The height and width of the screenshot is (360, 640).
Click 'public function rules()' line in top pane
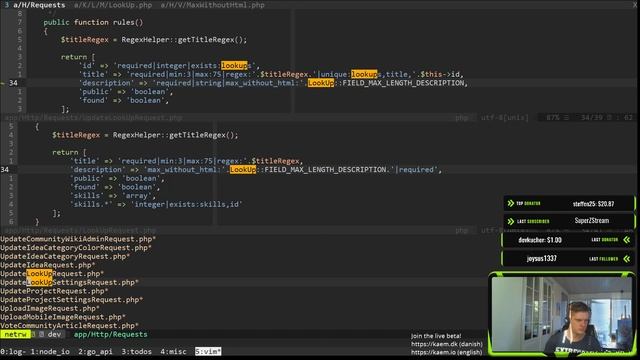click(93, 22)
